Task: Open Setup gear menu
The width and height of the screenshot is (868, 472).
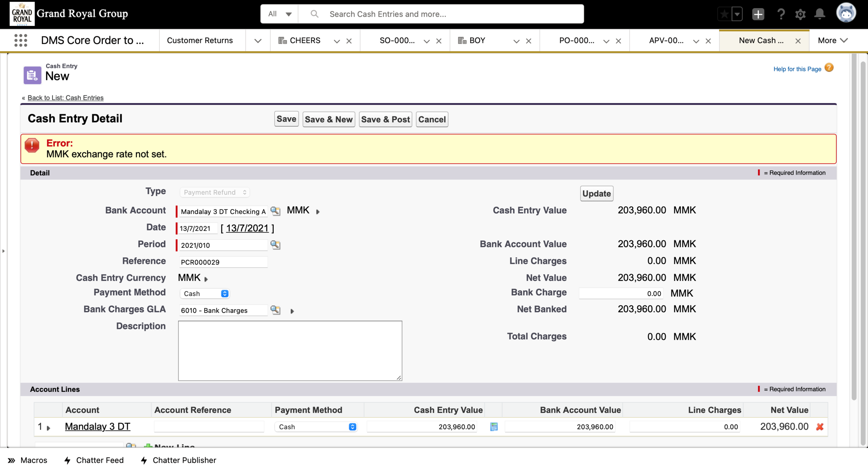Action: click(800, 14)
